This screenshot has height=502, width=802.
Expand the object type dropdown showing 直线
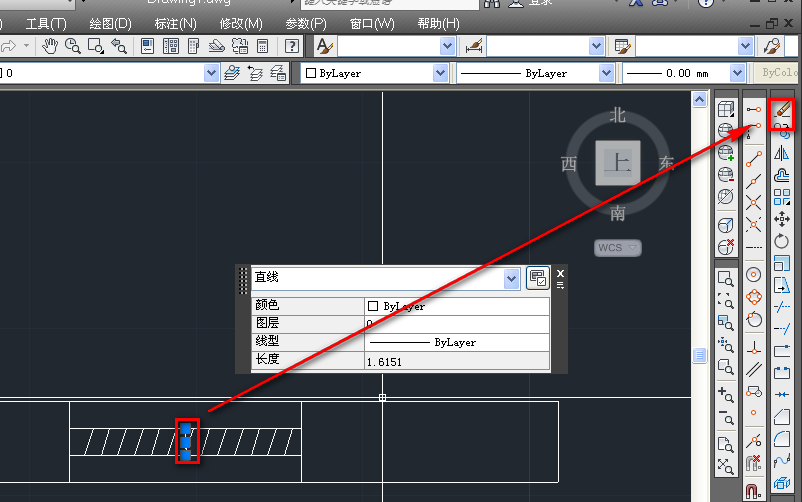[512, 278]
